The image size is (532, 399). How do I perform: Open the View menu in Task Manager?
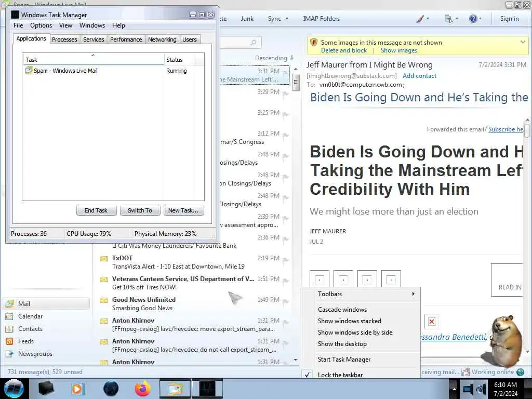click(x=65, y=25)
